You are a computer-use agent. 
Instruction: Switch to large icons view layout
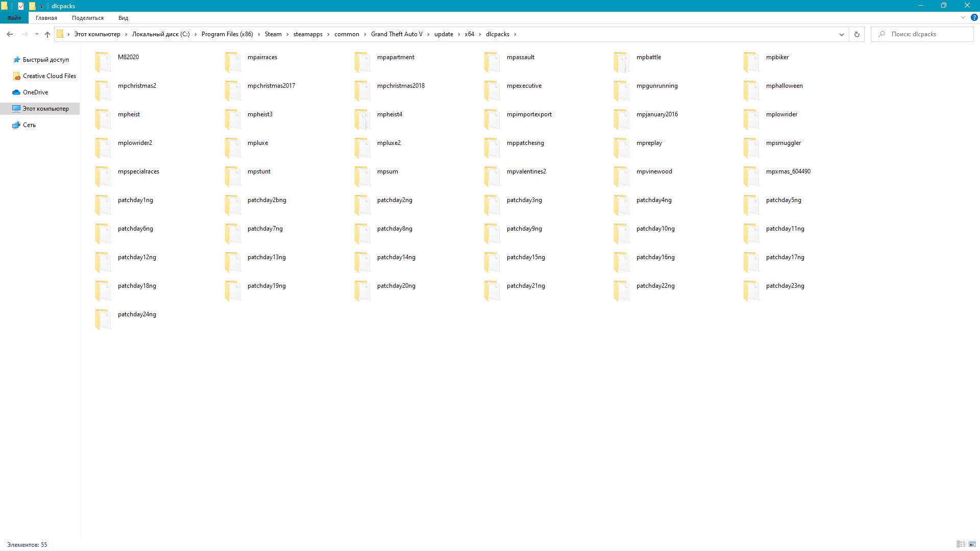tap(972, 544)
